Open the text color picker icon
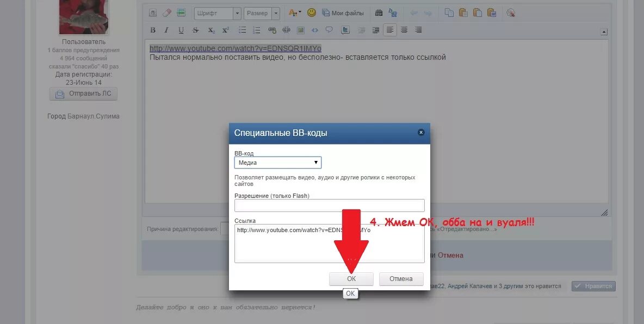The height and width of the screenshot is (324, 644). click(x=294, y=13)
